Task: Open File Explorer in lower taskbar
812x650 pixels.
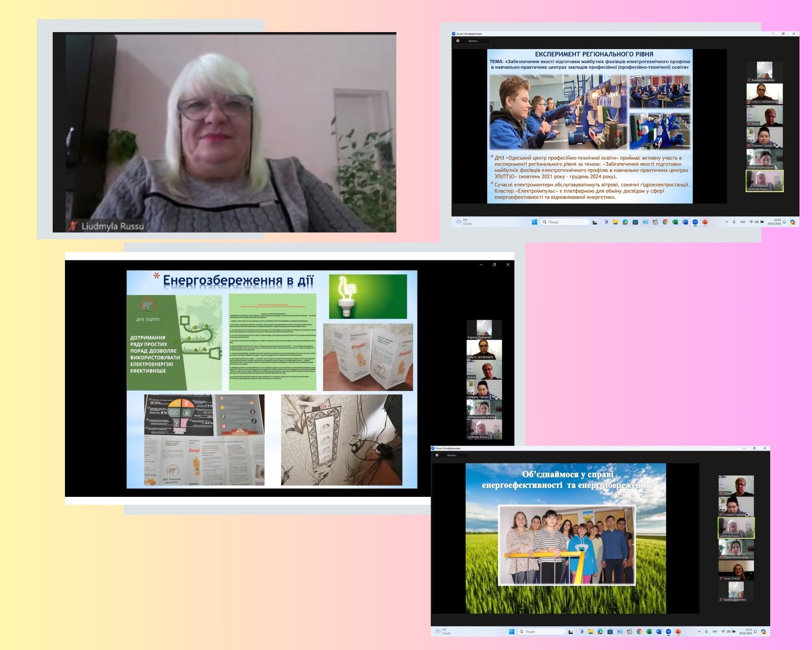Action: 591,632
